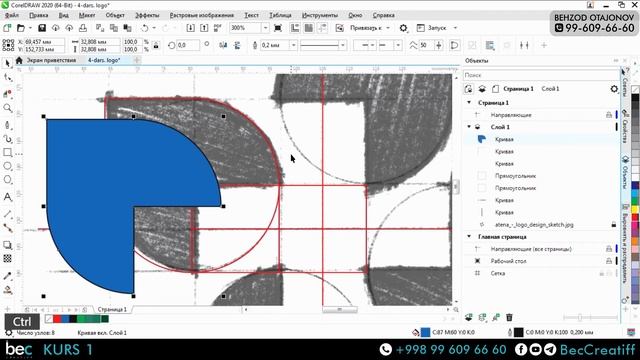Screen dimensions: 640x360
Task: Mirror the object vertically
Action: click(237, 45)
